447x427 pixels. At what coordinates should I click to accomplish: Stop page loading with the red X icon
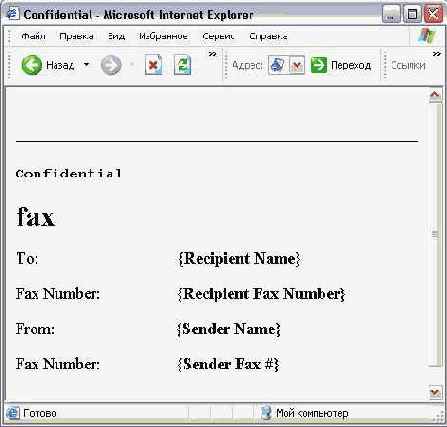pyautogui.click(x=153, y=65)
